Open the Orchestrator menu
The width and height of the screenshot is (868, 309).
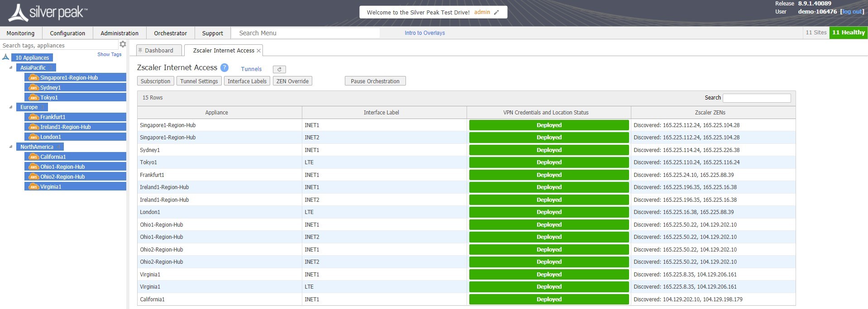(x=170, y=33)
